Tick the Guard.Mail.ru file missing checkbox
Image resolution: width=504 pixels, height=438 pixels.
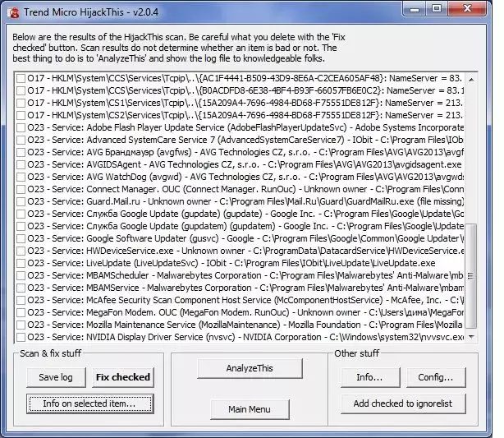tap(21, 201)
